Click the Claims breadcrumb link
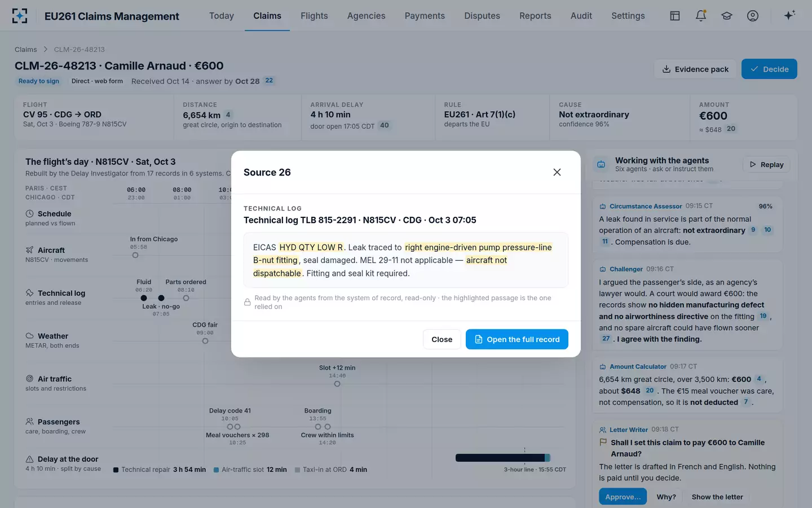This screenshot has height=508, width=812. pos(26,50)
